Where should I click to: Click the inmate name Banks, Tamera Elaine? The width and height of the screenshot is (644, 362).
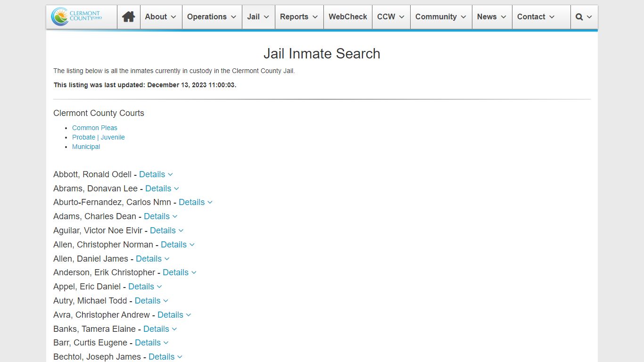pos(94,329)
